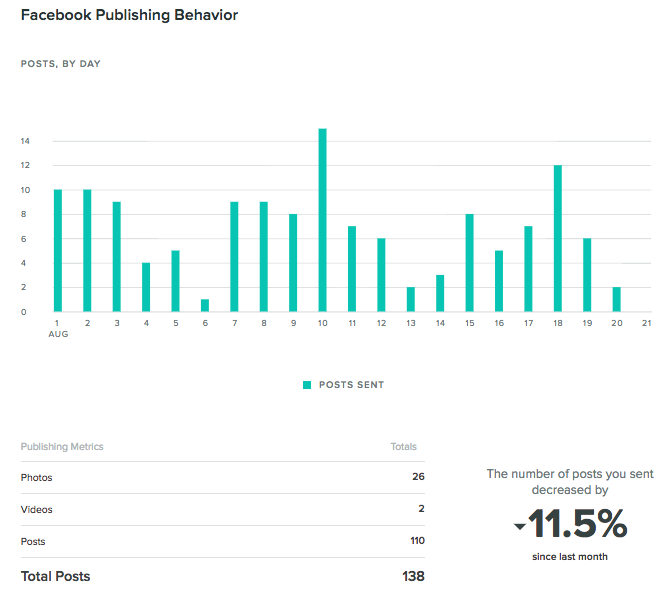Click the bar for August 15
The width and height of the screenshot is (672, 605).
click(469, 263)
